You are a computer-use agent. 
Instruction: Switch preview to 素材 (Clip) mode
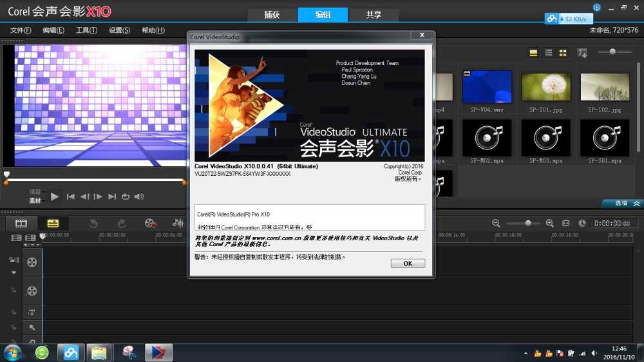click(35, 200)
